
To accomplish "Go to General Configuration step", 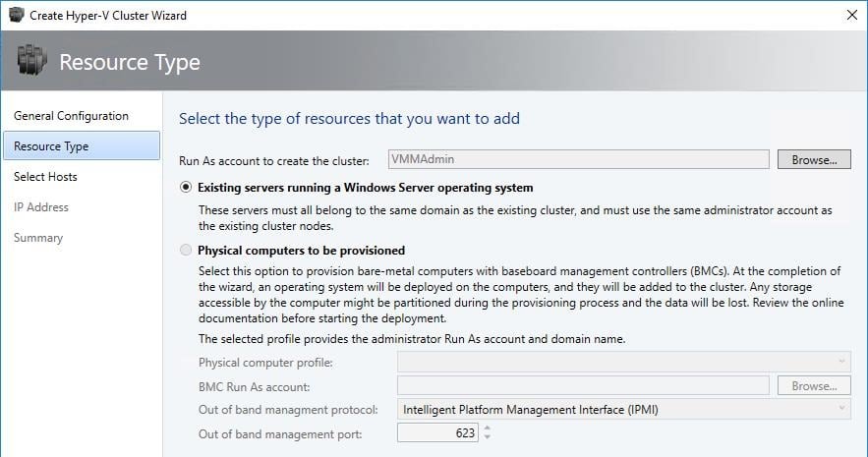I will pyautogui.click(x=71, y=116).
